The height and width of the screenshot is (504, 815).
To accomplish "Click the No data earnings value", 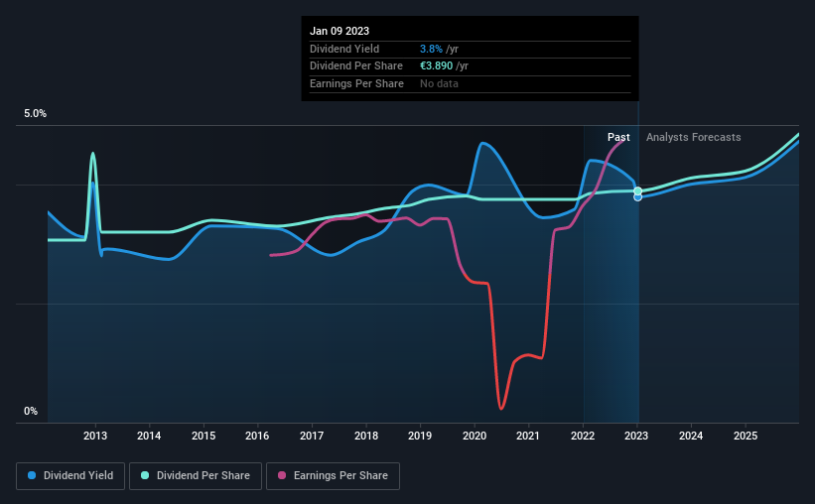I will click(x=439, y=83).
